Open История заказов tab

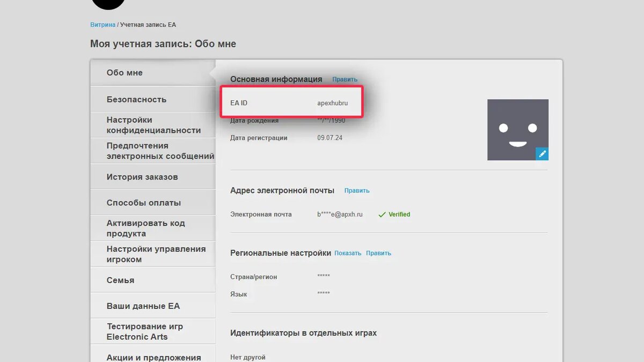coord(153,177)
